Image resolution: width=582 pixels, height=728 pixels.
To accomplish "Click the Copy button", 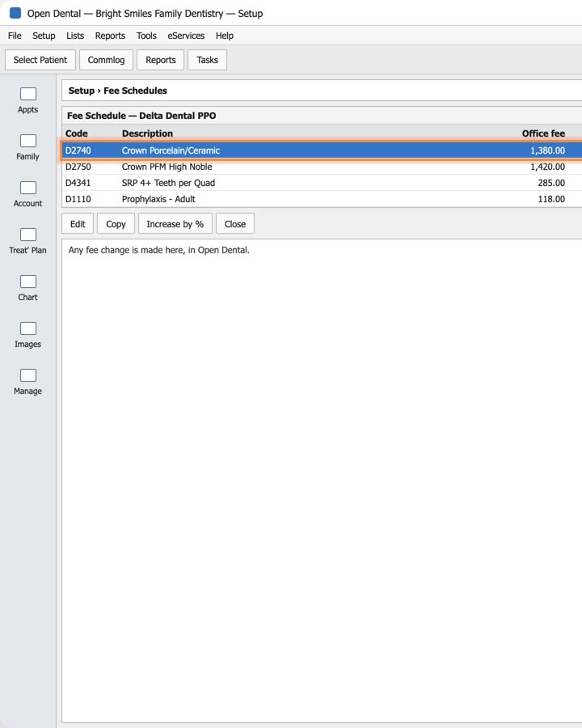I will [x=116, y=224].
